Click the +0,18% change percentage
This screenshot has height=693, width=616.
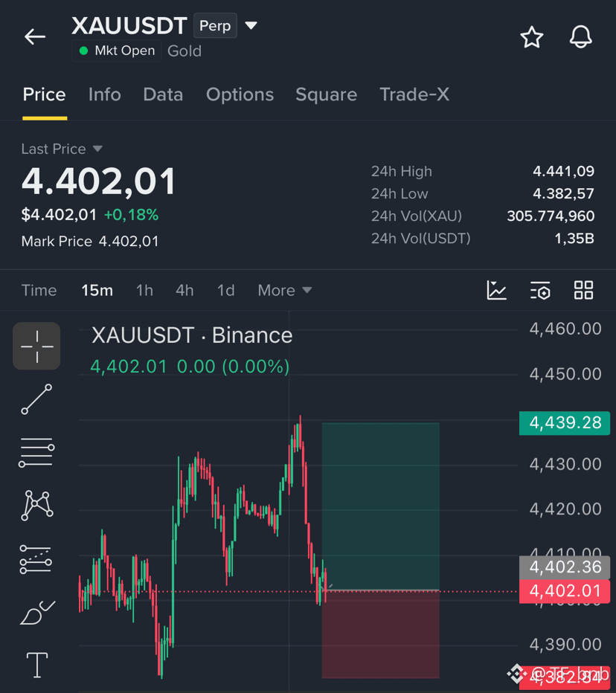pos(132,215)
